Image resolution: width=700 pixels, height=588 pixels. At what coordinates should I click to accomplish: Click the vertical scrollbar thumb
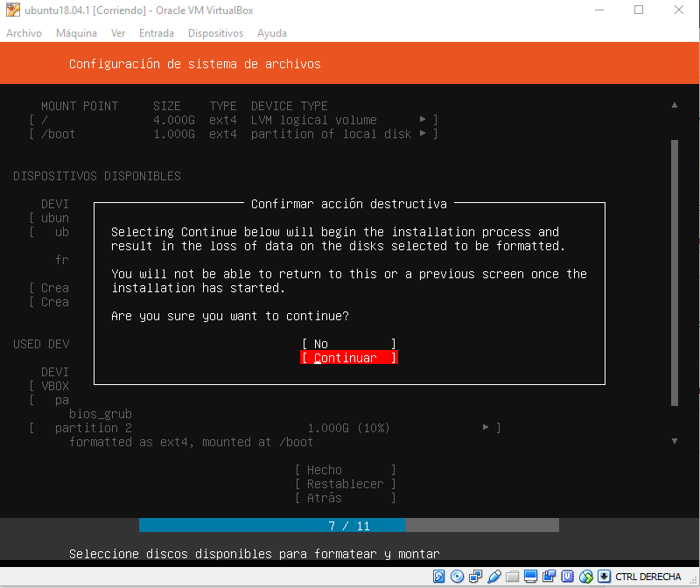675,273
